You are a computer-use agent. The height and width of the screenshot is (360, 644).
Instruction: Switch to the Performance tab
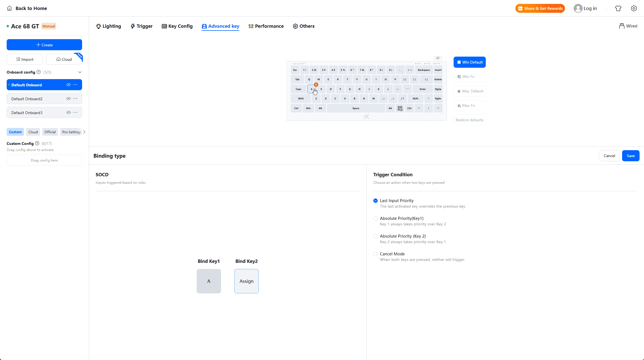tap(266, 26)
